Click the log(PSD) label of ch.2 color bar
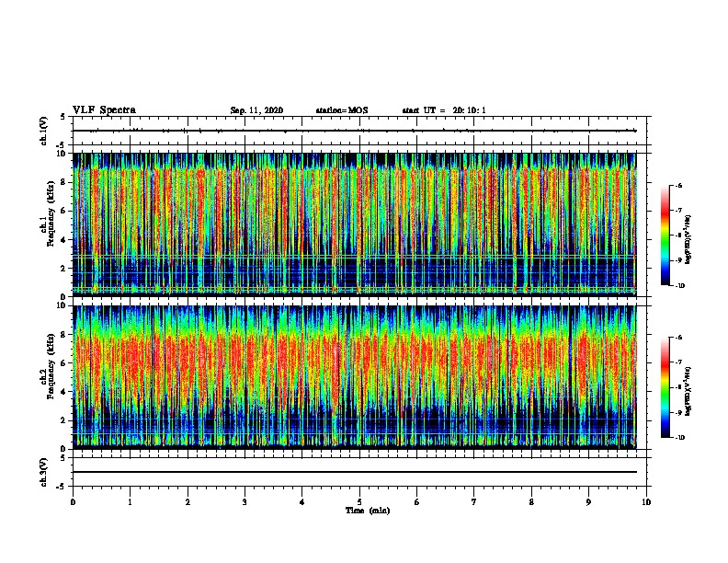 pos(688,391)
